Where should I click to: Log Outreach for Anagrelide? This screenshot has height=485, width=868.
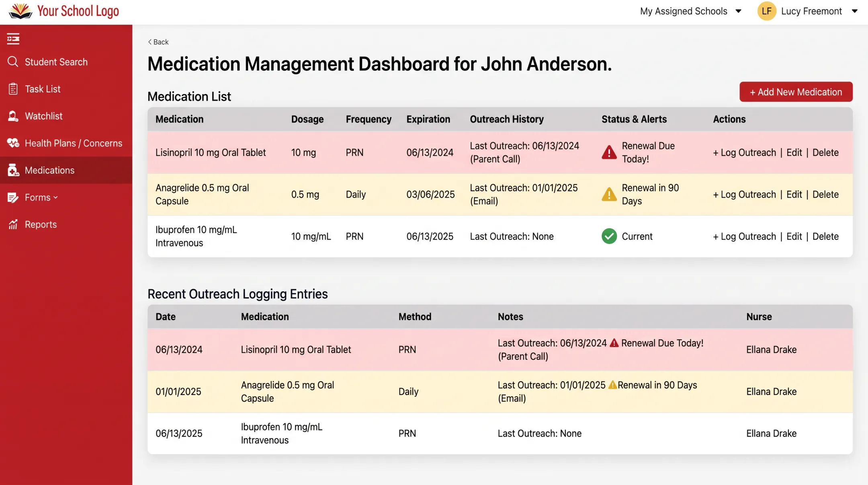pos(744,194)
